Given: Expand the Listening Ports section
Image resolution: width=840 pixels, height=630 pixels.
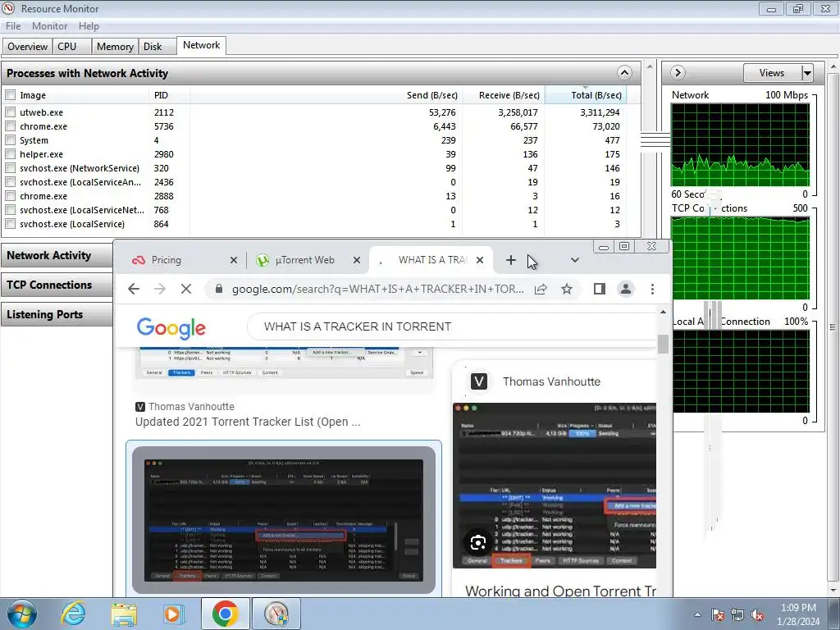Looking at the screenshot, I should click(x=57, y=314).
